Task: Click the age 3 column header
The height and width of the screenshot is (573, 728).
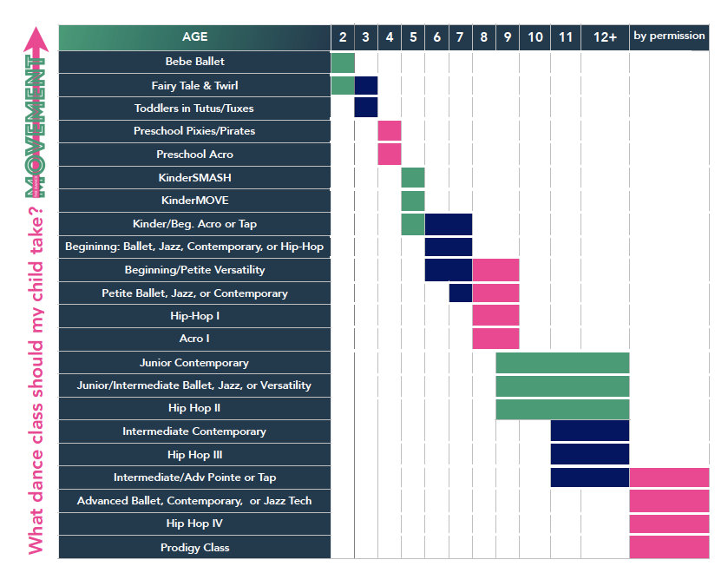Action: click(366, 37)
